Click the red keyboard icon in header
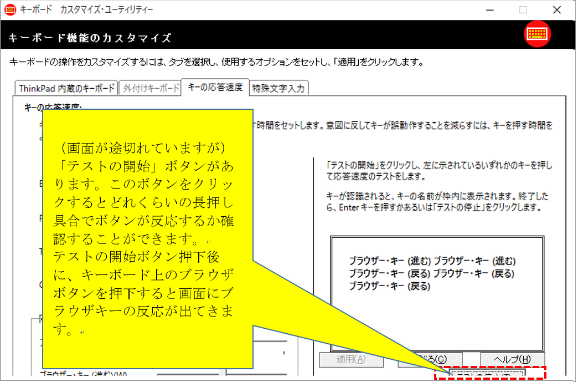Image resolution: width=576 pixels, height=382 pixels. pyautogui.click(x=537, y=34)
